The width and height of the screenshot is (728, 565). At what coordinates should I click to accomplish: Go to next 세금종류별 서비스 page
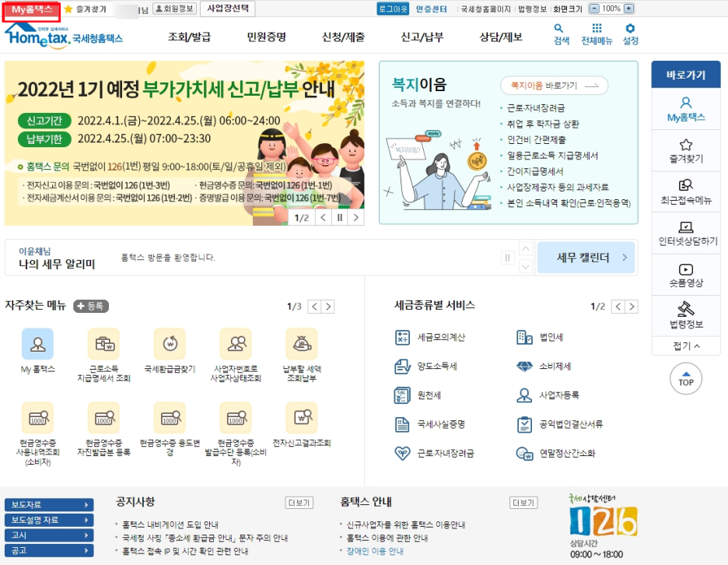632,307
